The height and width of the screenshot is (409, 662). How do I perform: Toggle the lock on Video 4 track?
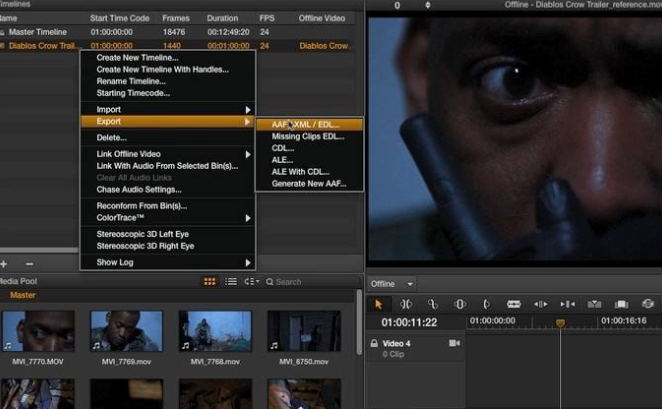[374, 343]
